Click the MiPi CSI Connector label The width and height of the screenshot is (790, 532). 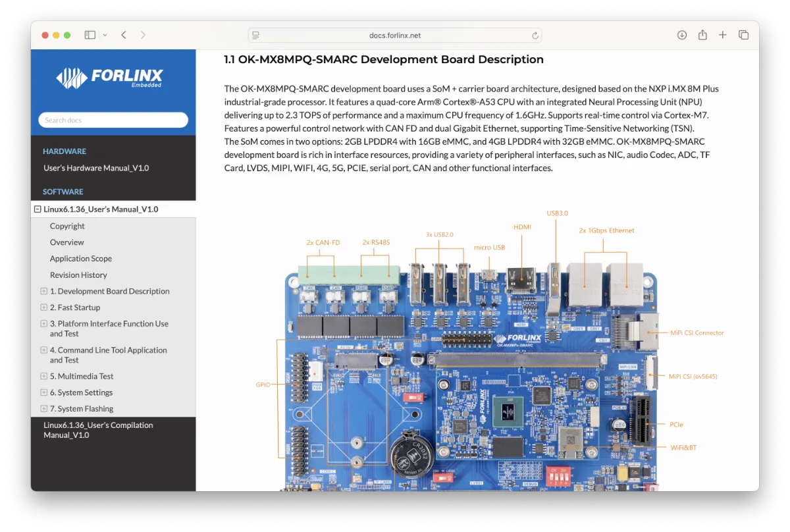[697, 332]
